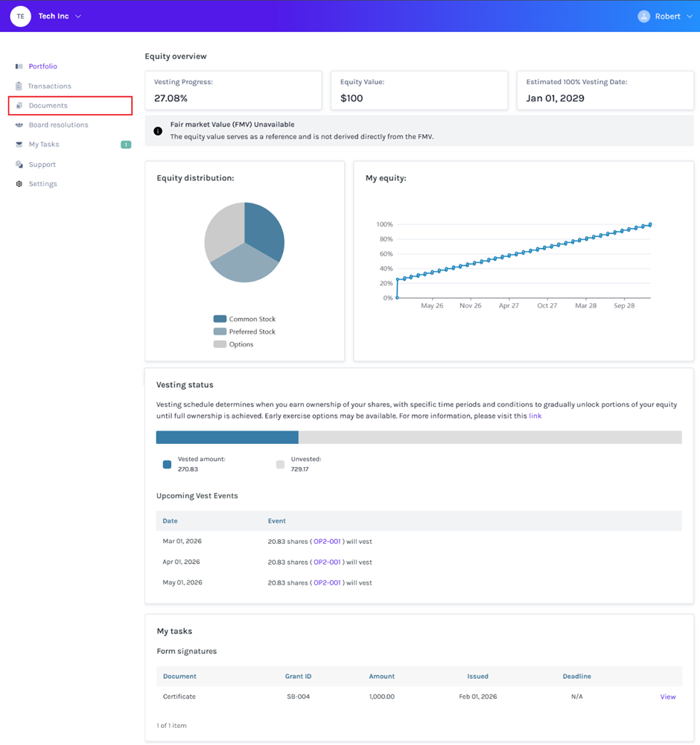Click the Support icon in sidebar
Image resolution: width=700 pixels, height=745 pixels.
(x=19, y=165)
